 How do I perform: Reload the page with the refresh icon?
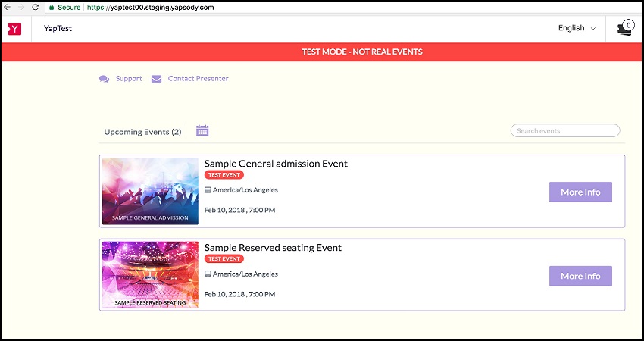click(x=36, y=7)
